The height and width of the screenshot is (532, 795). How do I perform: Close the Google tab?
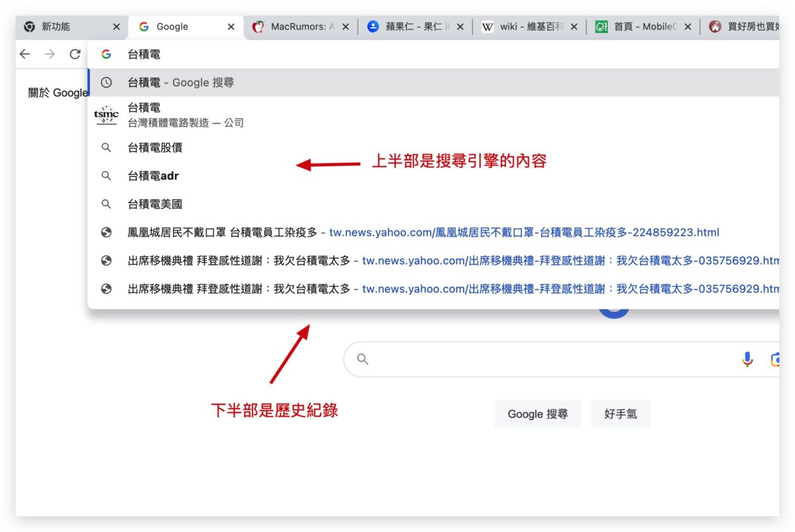231,27
